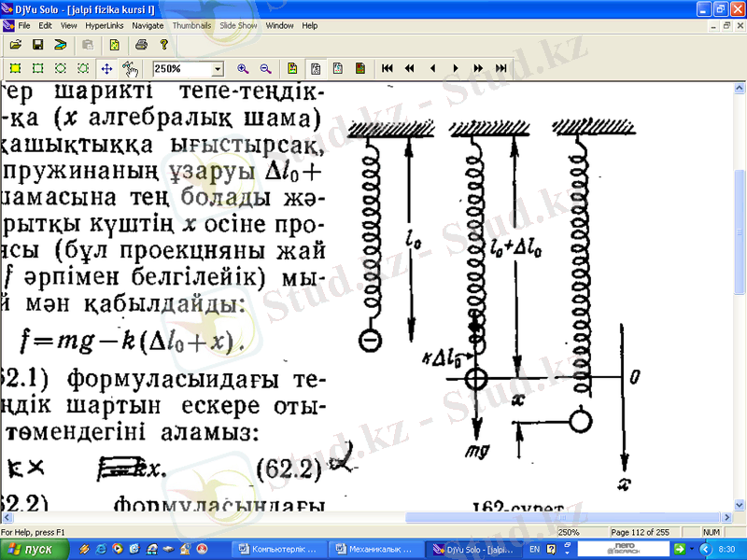
Task: Open help with the question mark icon
Action: click(164, 45)
